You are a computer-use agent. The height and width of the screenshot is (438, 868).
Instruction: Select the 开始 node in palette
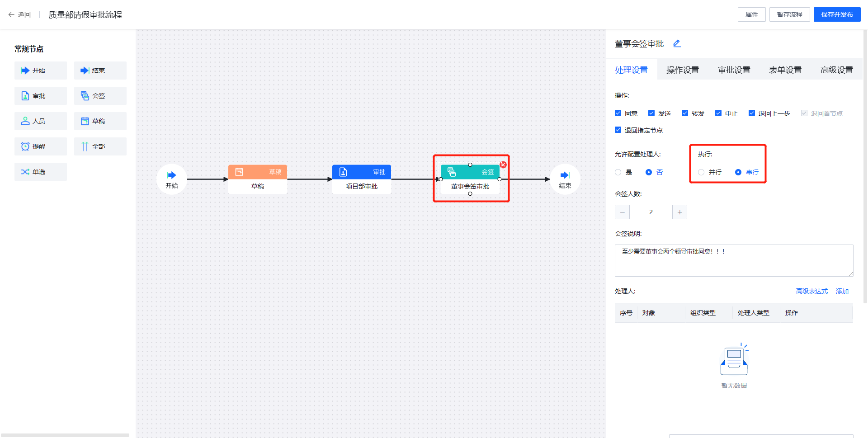tap(41, 71)
